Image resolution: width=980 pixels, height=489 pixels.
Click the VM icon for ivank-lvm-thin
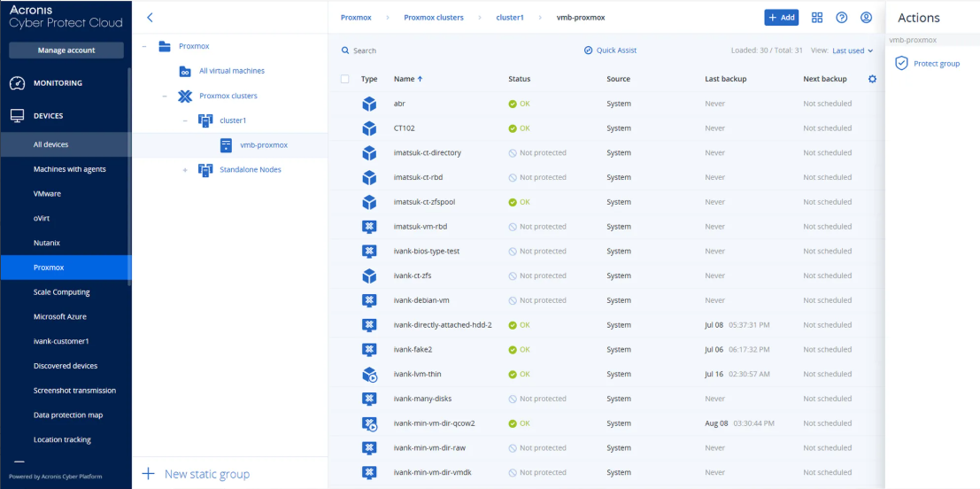369,374
